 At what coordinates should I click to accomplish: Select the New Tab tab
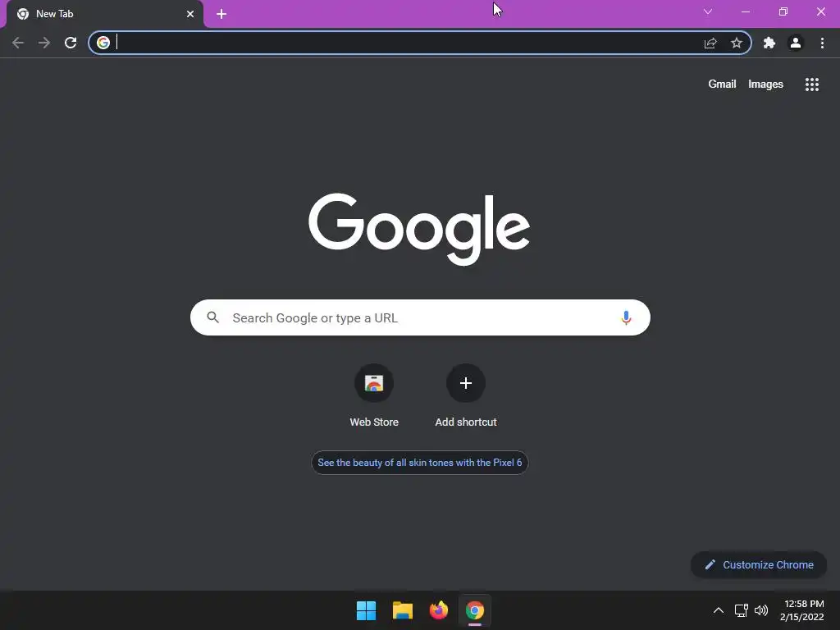point(105,14)
